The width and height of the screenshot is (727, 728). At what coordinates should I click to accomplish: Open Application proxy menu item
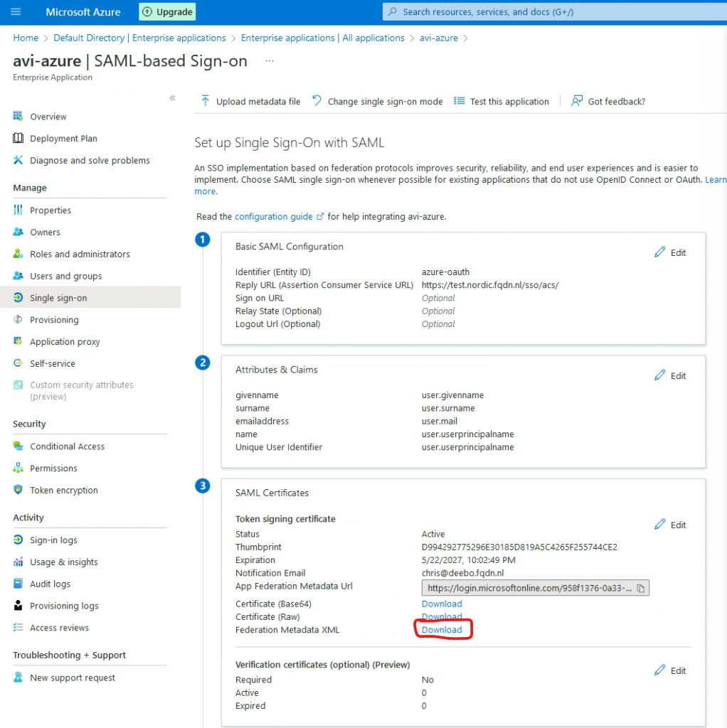point(65,342)
